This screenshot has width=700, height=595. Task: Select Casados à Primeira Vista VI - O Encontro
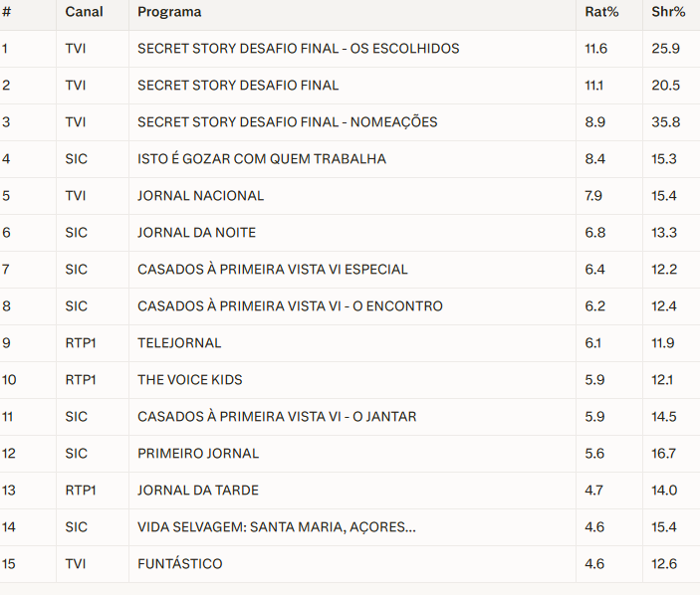(x=290, y=306)
